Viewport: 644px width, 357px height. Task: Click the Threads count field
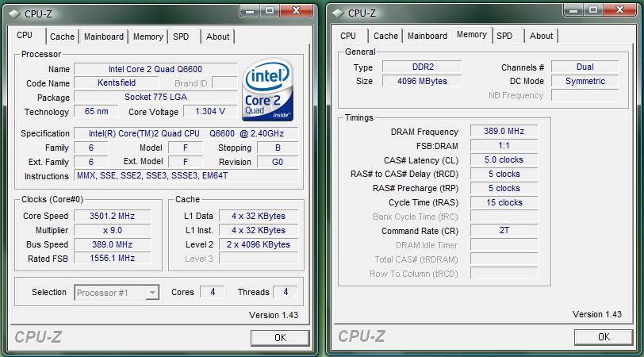(286, 292)
